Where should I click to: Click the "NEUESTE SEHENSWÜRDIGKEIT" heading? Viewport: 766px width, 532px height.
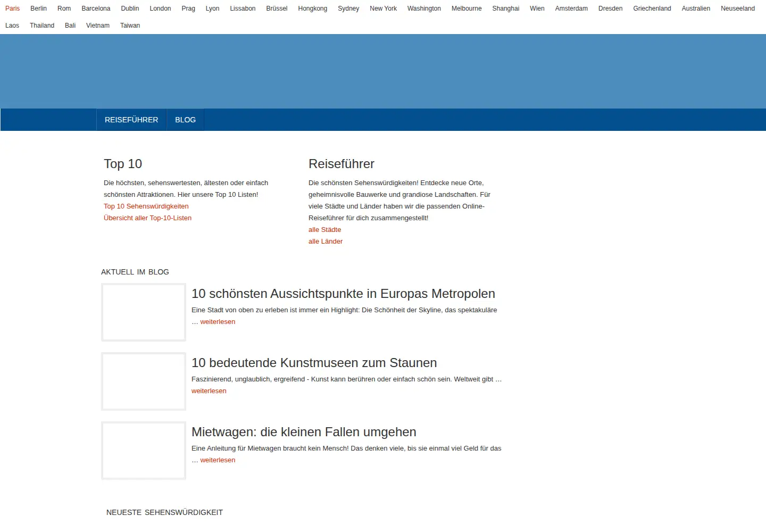coord(164,512)
